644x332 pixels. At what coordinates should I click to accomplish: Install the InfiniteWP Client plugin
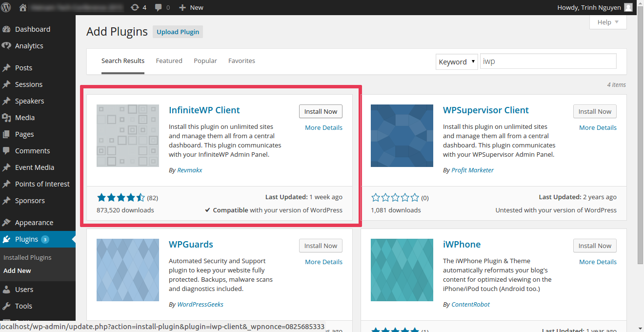[321, 111]
